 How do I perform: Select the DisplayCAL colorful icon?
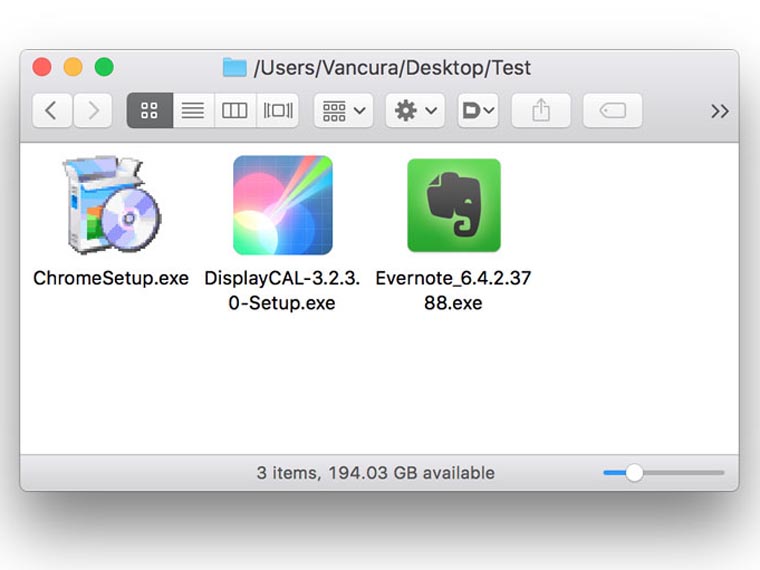[283, 205]
